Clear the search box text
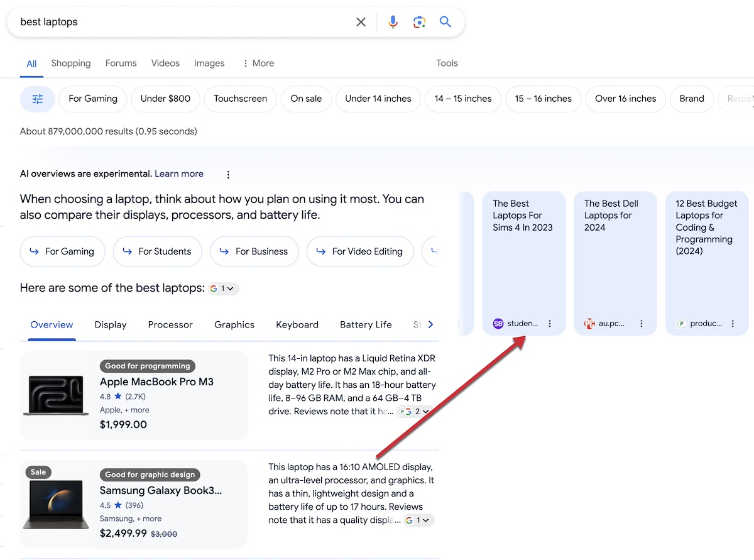 tap(361, 22)
